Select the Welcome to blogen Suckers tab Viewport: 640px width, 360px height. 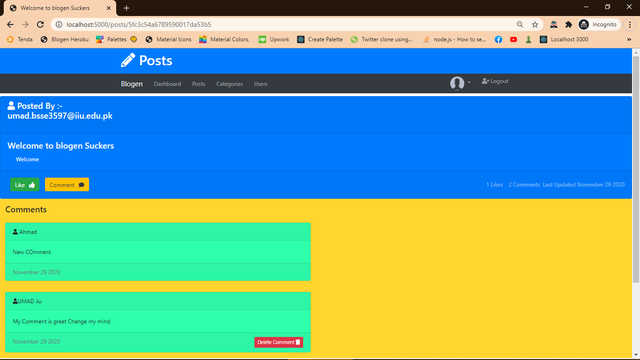(60, 8)
